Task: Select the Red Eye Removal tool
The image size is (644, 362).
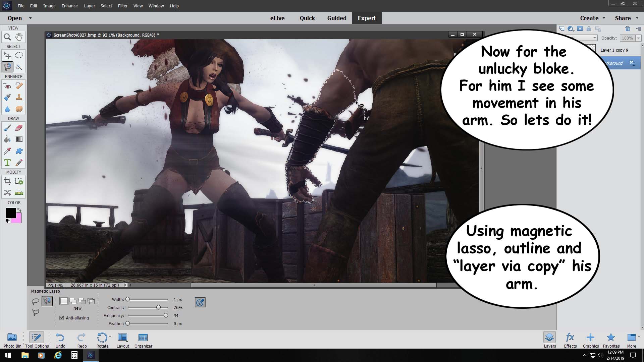Action: 7,86
